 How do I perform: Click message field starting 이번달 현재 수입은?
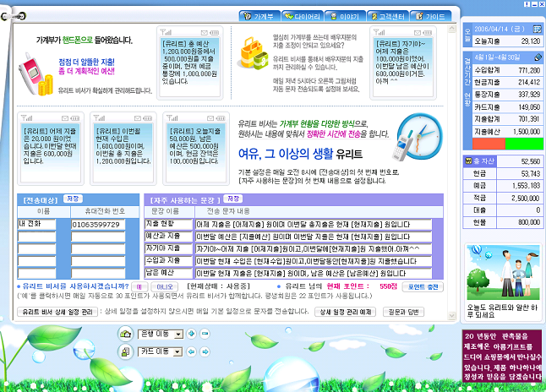pyautogui.click(x=314, y=261)
